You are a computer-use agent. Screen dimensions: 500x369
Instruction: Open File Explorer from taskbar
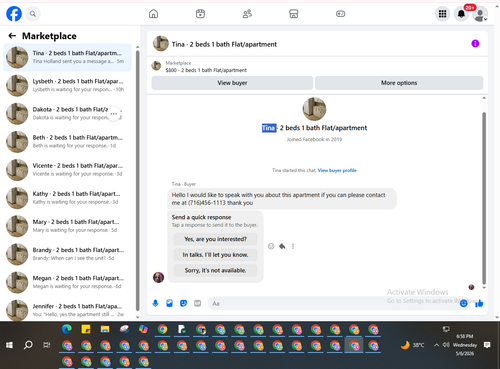coord(105,329)
